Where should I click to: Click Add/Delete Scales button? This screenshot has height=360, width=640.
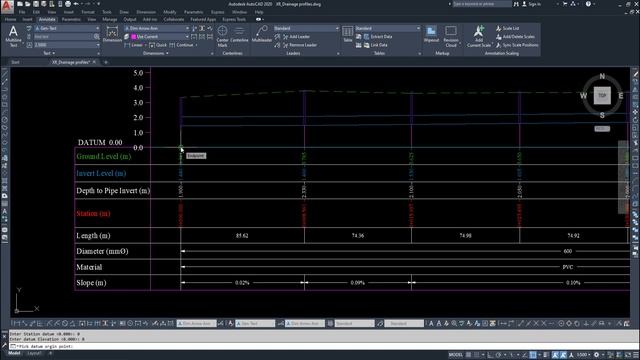pyautogui.click(x=515, y=37)
